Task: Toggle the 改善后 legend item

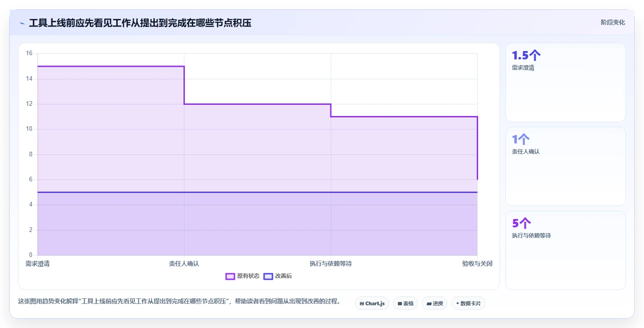Action: [278, 276]
